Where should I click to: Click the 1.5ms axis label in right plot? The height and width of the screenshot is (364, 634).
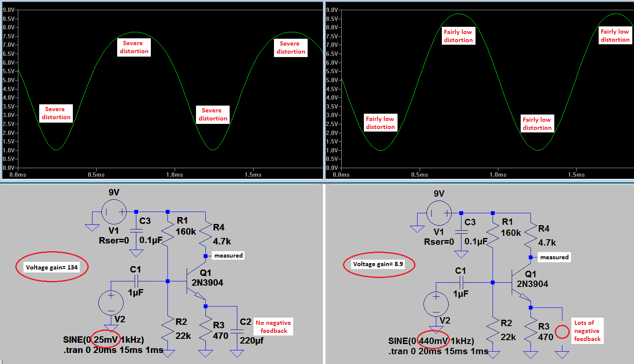576,175
